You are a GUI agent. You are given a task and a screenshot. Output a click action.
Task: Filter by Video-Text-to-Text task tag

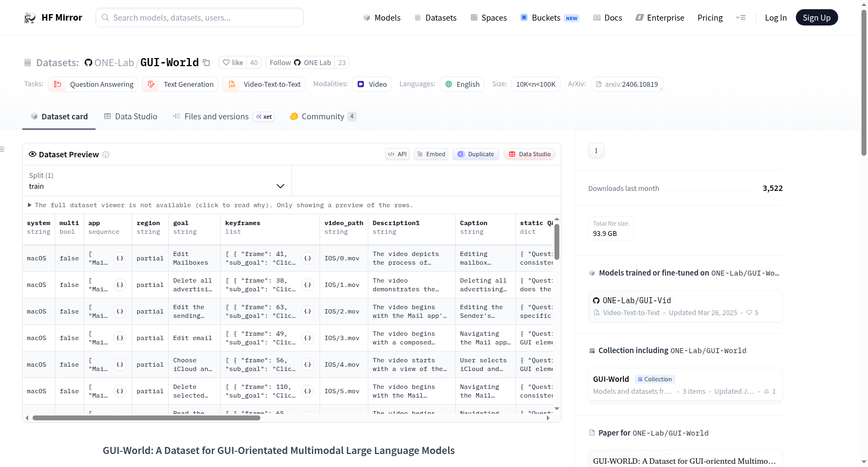pyautogui.click(x=264, y=84)
